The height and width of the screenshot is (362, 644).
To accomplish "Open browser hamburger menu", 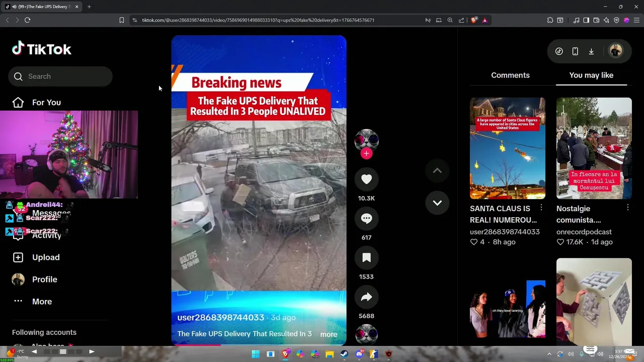I will click(x=636, y=20).
